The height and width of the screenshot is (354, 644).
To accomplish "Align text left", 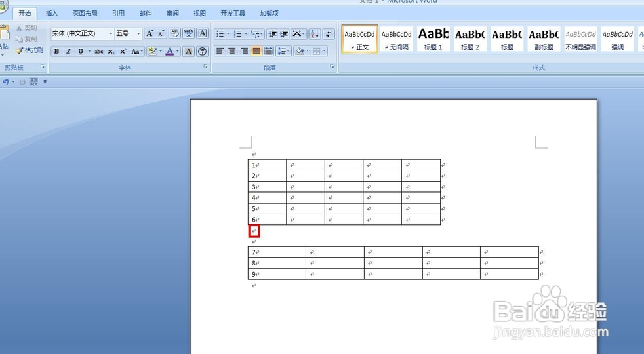I will point(220,51).
